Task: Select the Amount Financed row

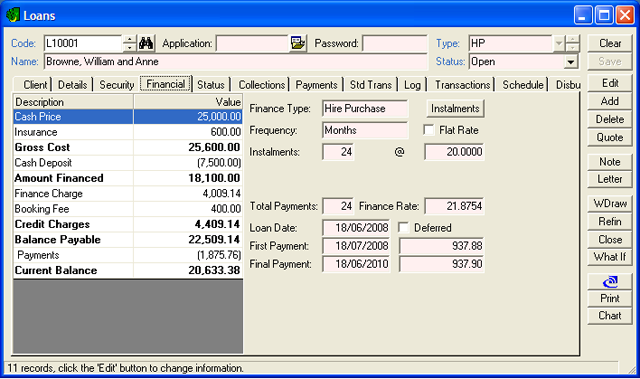Action: [x=128, y=178]
